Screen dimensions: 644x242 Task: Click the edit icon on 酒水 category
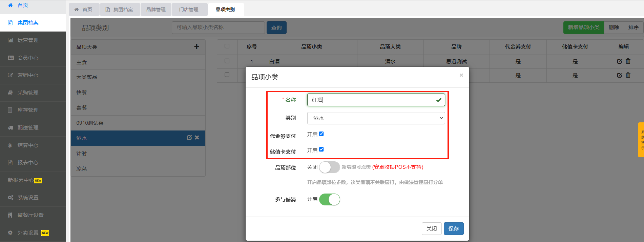tap(189, 138)
